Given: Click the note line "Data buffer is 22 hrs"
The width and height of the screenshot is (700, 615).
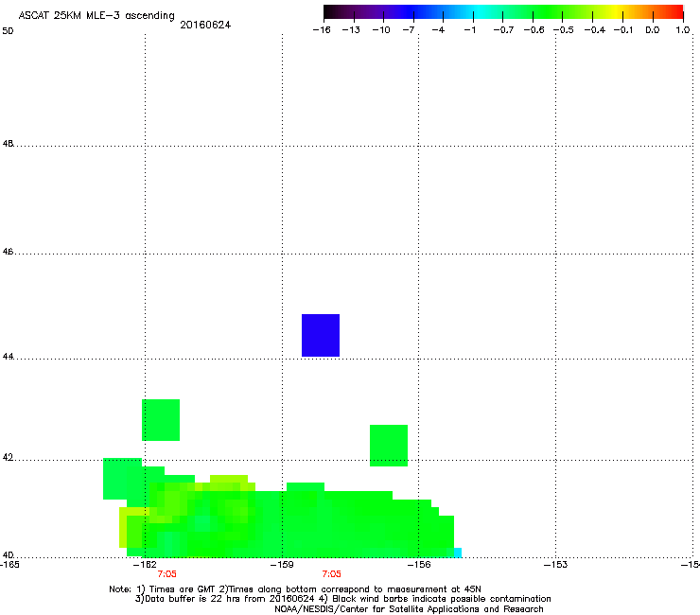Looking at the screenshot, I should coord(342,599).
